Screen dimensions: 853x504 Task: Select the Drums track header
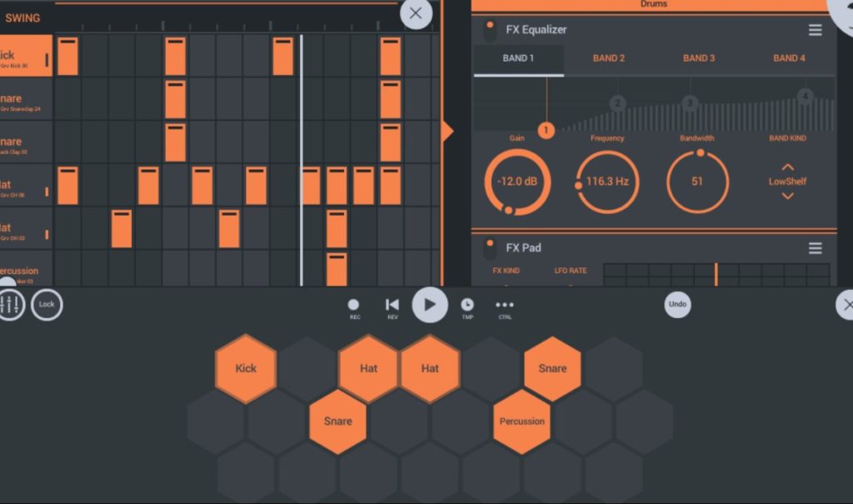[x=653, y=4]
